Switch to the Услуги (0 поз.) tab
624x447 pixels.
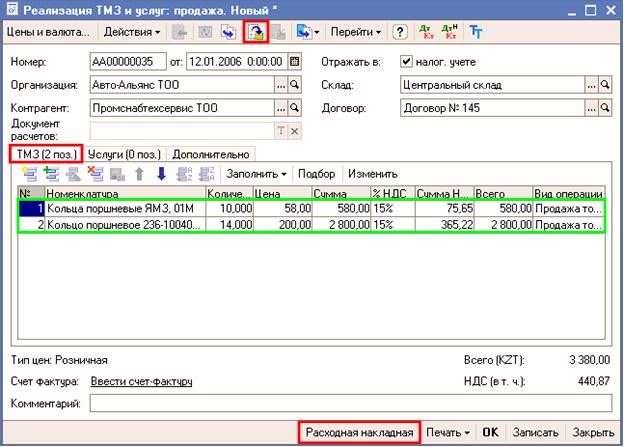click(126, 154)
